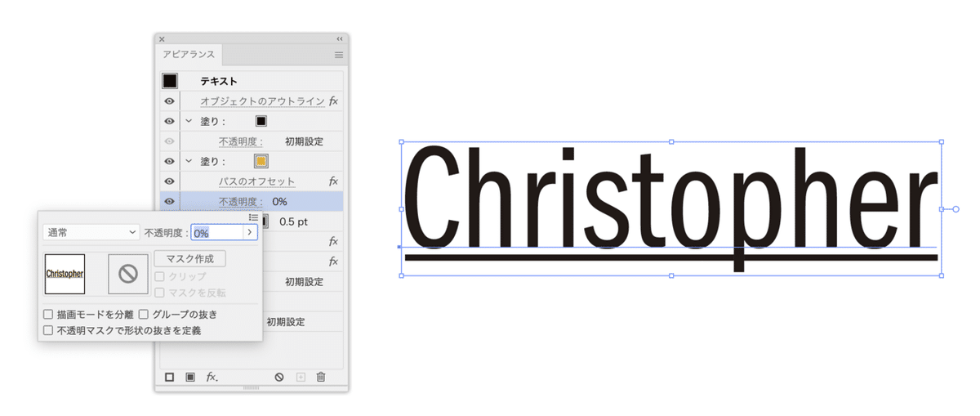Enable 描画モードを分離 checkbox
The width and height of the screenshot is (980, 416).
click(48, 314)
